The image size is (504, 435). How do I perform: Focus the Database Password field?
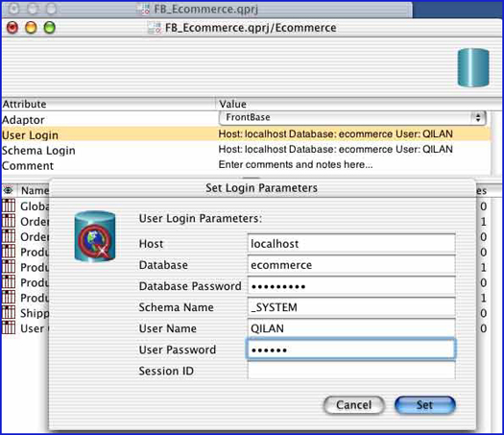(x=351, y=286)
